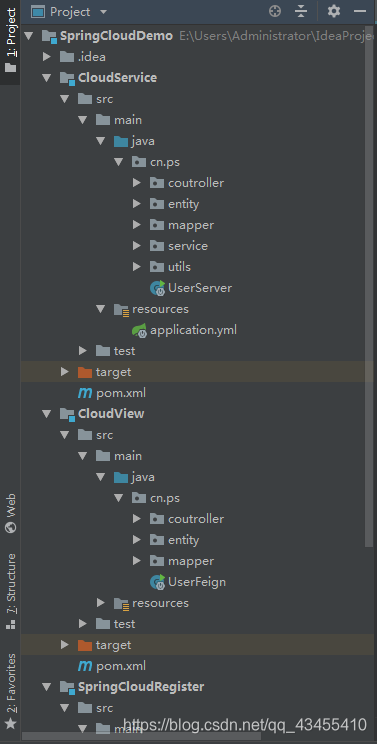The height and width of the screenshot is (744, 377).
Task: Click the entity package icon in CloudService
Action: click(x=157, y=204)
